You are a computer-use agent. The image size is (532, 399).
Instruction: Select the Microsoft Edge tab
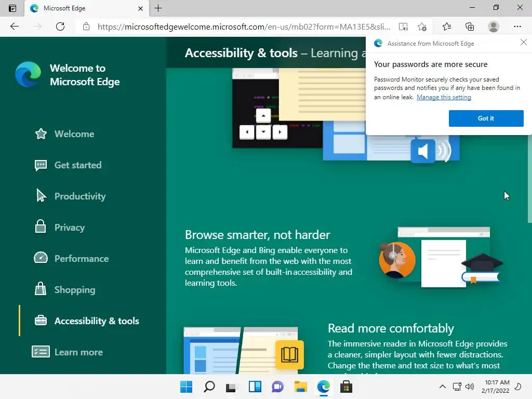(x=87, y=8)
